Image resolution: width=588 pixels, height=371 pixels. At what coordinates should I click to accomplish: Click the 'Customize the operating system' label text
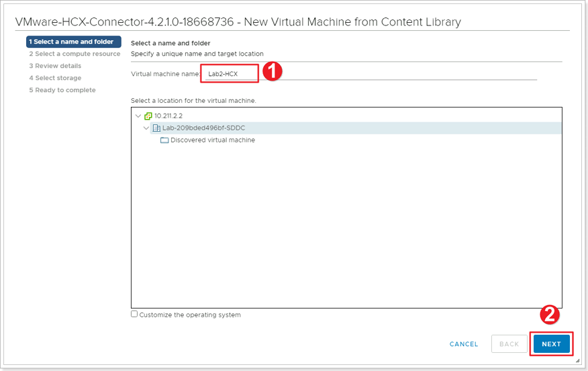tap(190, 315)
